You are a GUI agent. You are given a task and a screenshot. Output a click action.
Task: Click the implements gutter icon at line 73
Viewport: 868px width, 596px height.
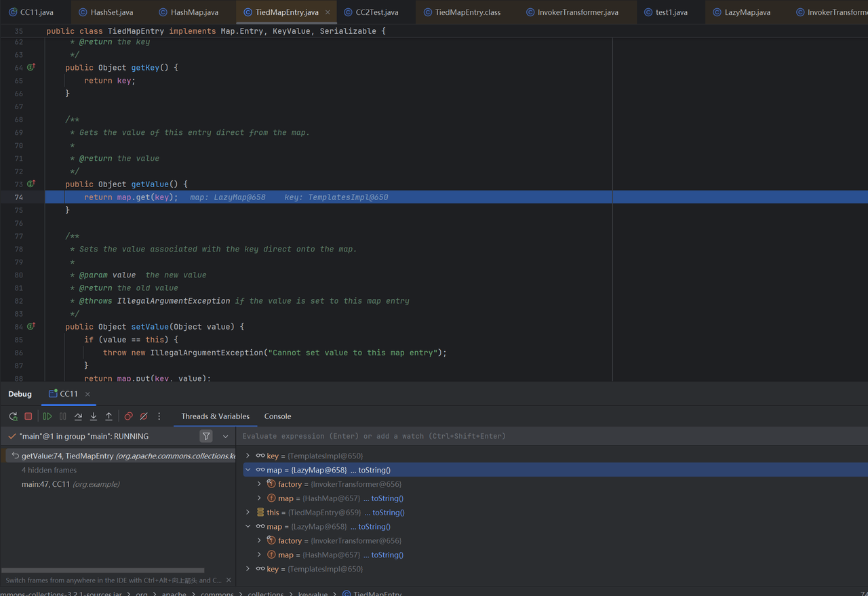(x=31, y=184)
